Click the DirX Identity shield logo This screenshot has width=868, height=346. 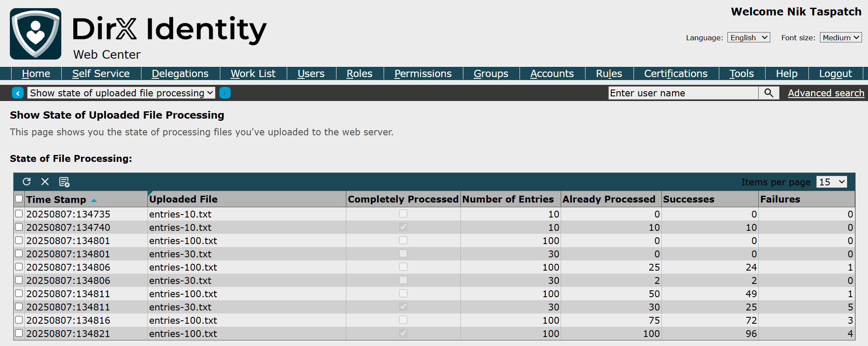click(36, 34)
